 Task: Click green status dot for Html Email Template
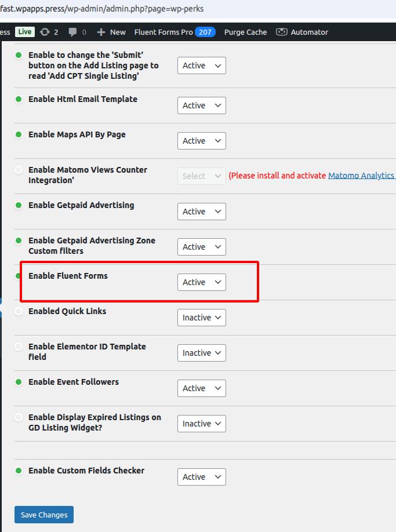19,99
